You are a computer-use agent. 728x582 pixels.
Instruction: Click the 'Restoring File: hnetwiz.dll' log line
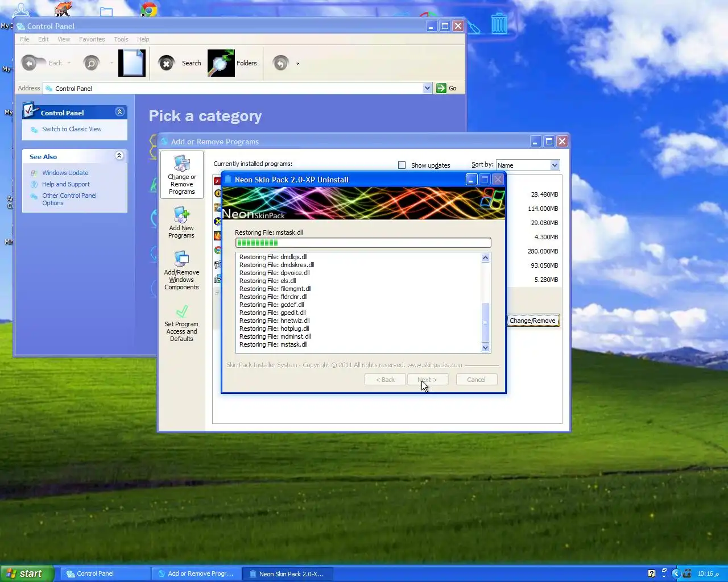274,321
